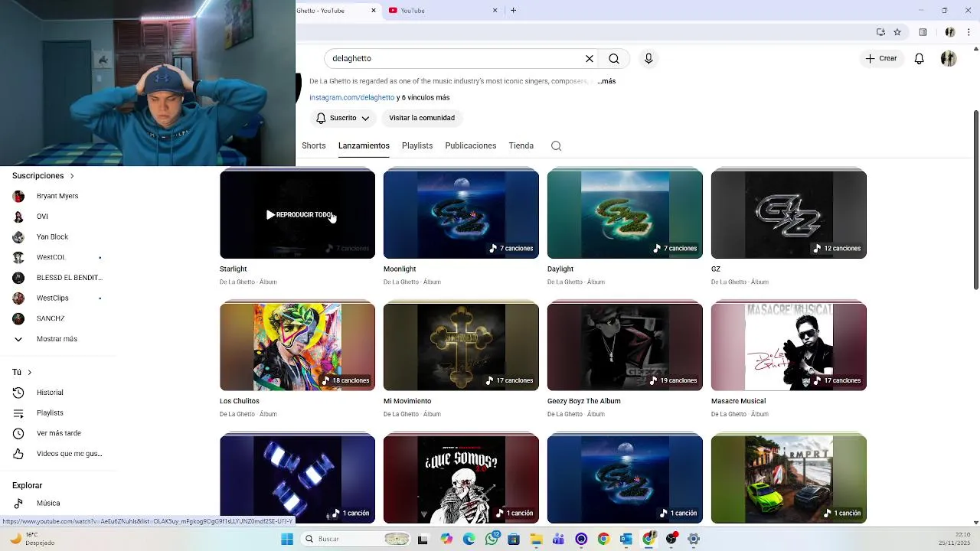Open the Moonlight album thumbnail
Image resolution: width=980 pixels, height=551 pixels.
tap(461, 214)
